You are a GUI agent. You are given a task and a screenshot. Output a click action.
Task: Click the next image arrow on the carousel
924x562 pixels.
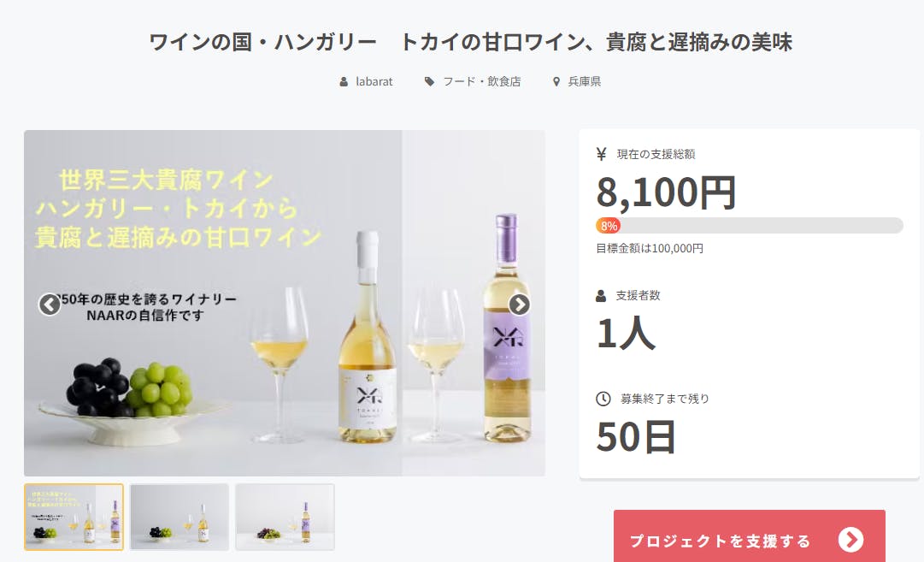[519, 305]
